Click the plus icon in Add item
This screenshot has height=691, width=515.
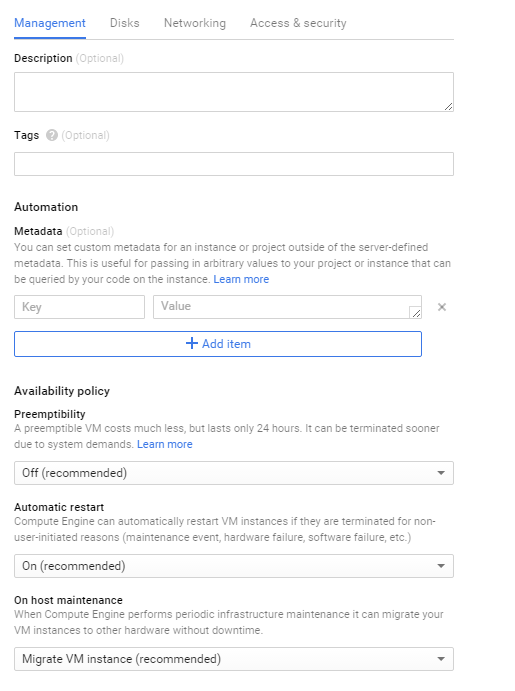pos(192,343)
